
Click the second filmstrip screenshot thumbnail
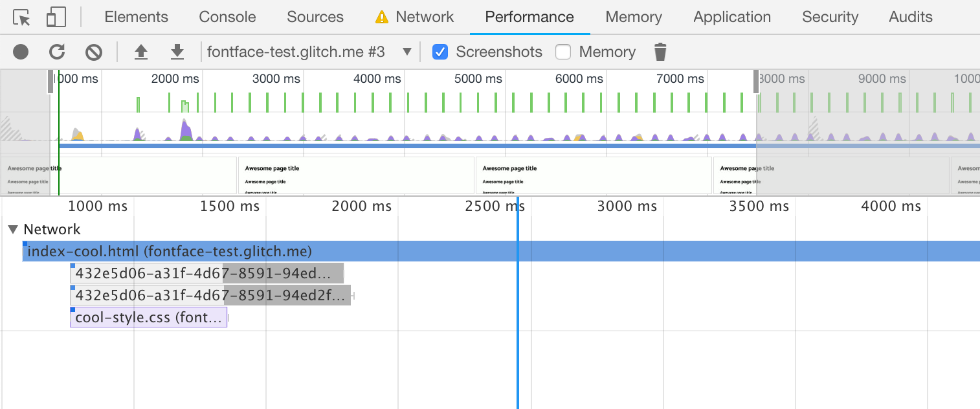coord(356,175)
